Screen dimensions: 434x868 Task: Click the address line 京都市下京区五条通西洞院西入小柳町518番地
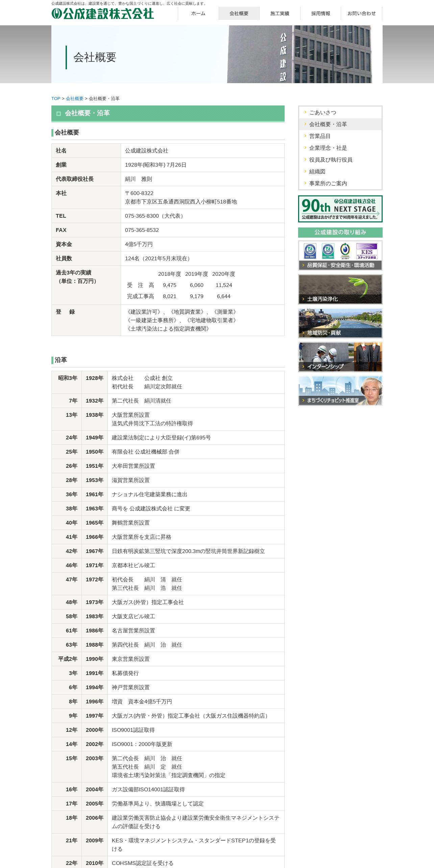pyautogui.click(x=181, y=202)
